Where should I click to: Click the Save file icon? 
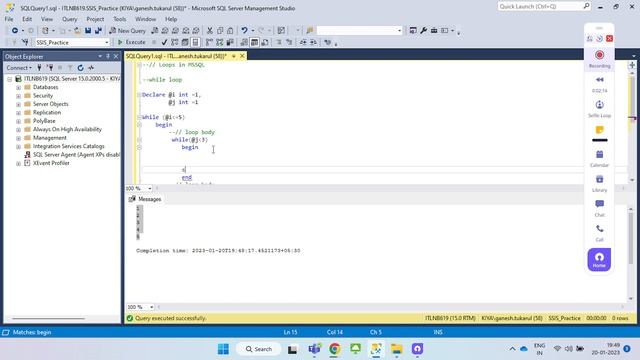click(x=88, y=31)
